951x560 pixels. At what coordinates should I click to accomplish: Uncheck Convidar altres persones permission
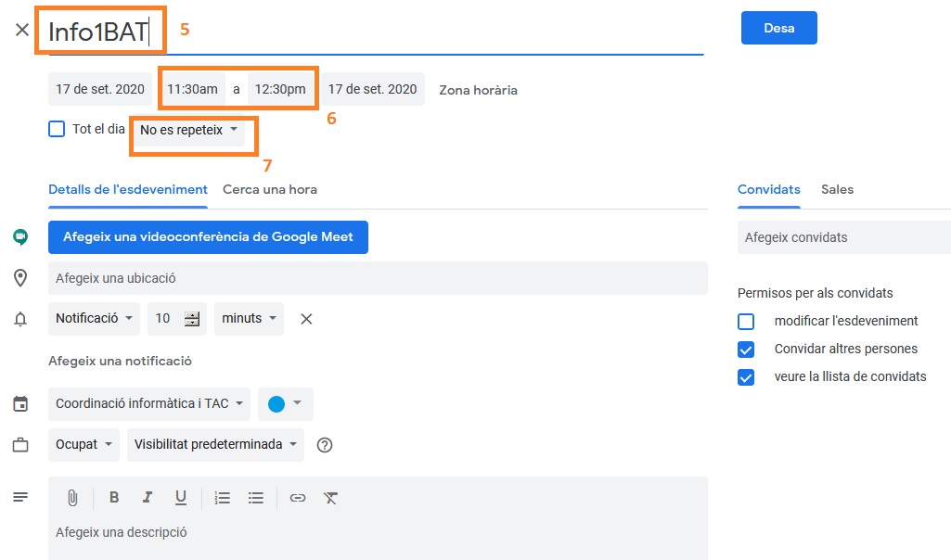tap(746, 350)
